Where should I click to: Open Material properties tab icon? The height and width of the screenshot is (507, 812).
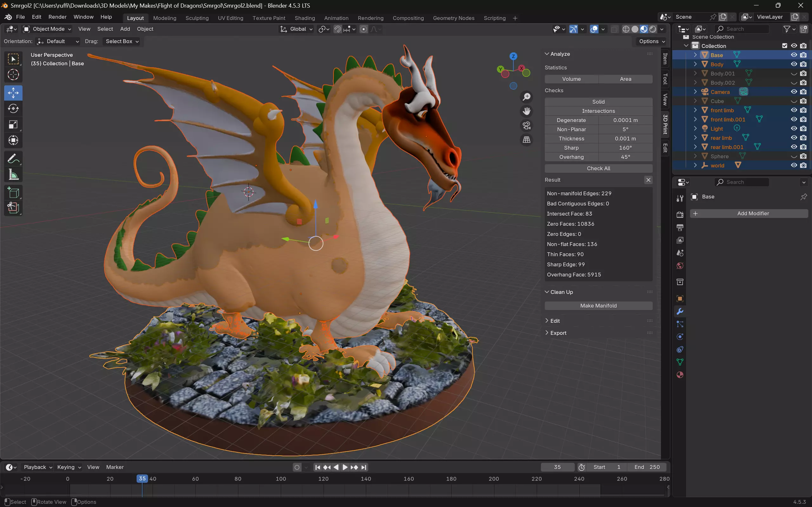click(680, 375)
